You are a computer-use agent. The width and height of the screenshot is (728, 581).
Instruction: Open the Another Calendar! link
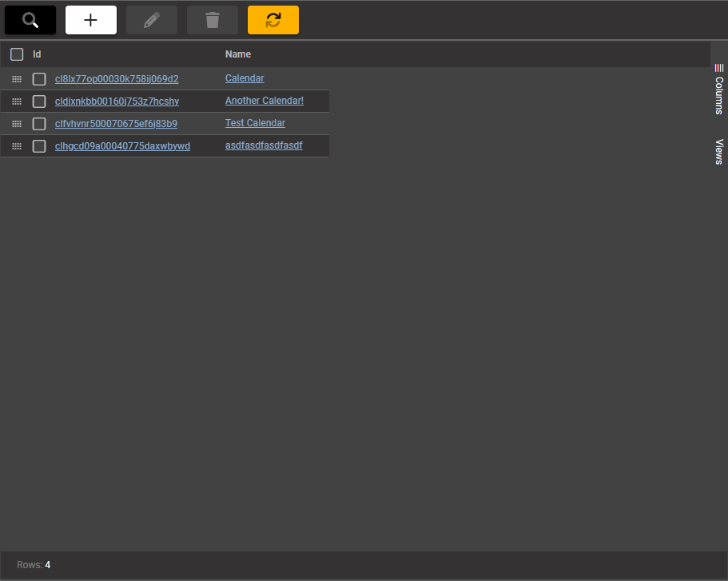(265, 101)
